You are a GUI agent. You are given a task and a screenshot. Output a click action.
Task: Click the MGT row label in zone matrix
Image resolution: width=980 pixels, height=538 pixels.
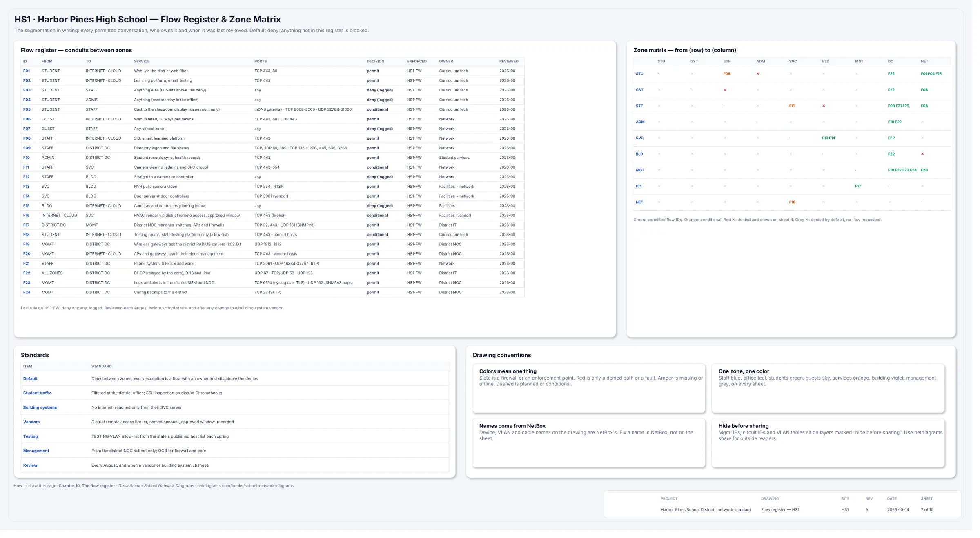click(x=640, y=170)
